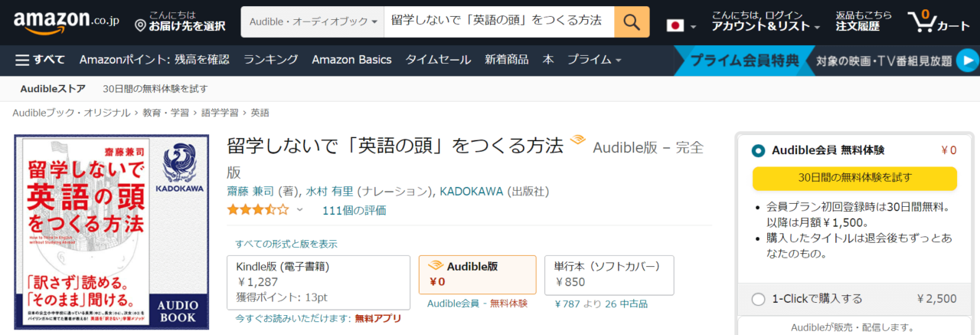Choose the Kindle版 format swatch
Viewport: 980px width, 335px height.
319,282
